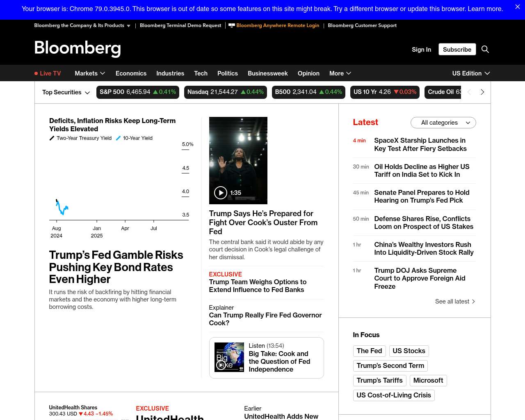Open UnitedHealth Adds New earlier story

click(x=281, y=416)
